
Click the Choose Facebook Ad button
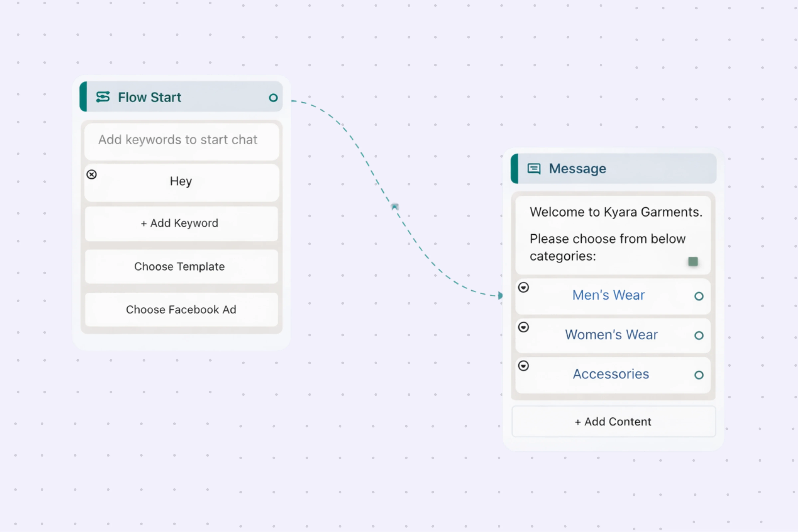pos(181,310)
